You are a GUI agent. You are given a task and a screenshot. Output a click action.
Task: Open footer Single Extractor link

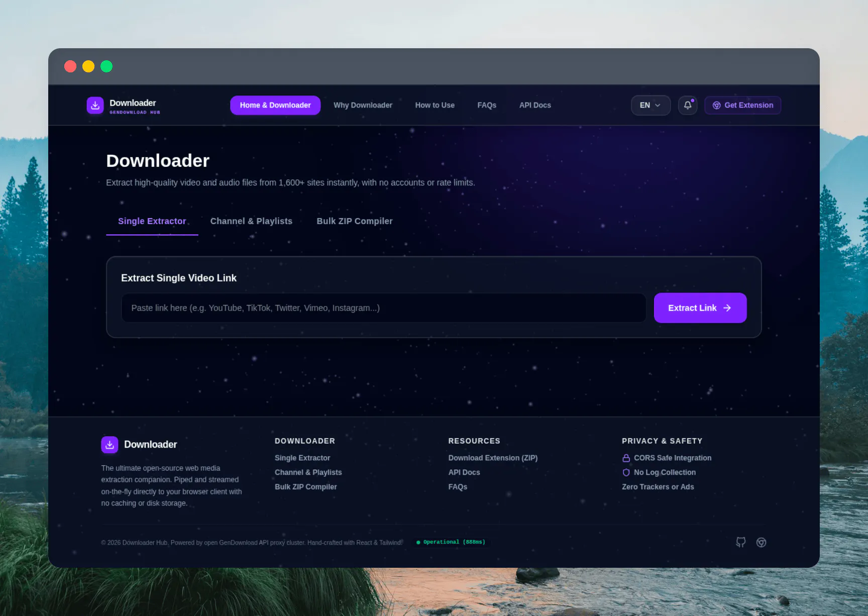[x=302, y=458]
